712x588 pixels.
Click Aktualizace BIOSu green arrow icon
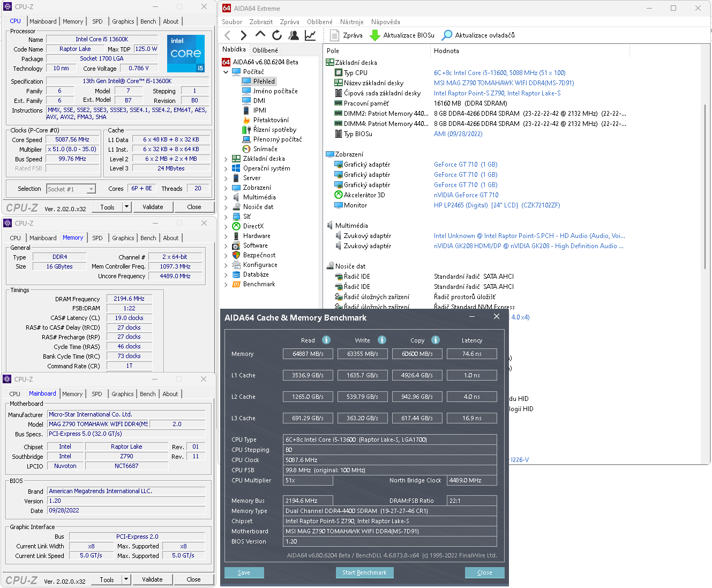point(375,35)
